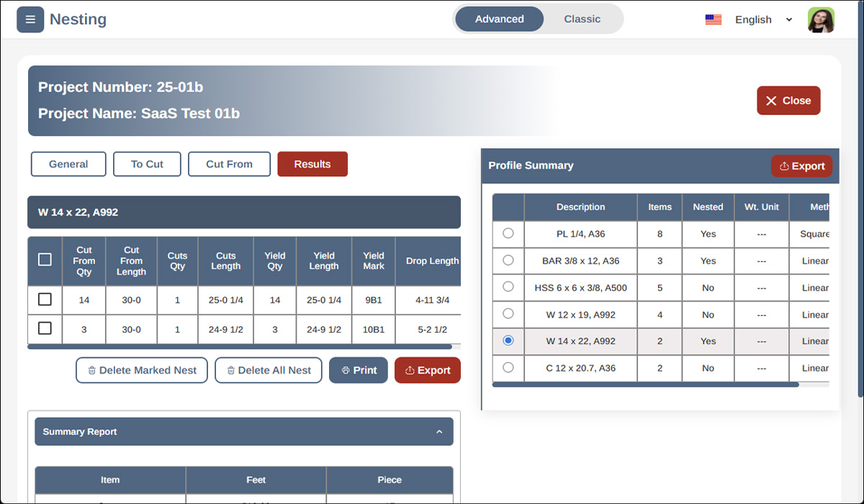The height and width of the screenshot is (504, 864).
Task: Switch to the Cut From tab
Action: 229,164
